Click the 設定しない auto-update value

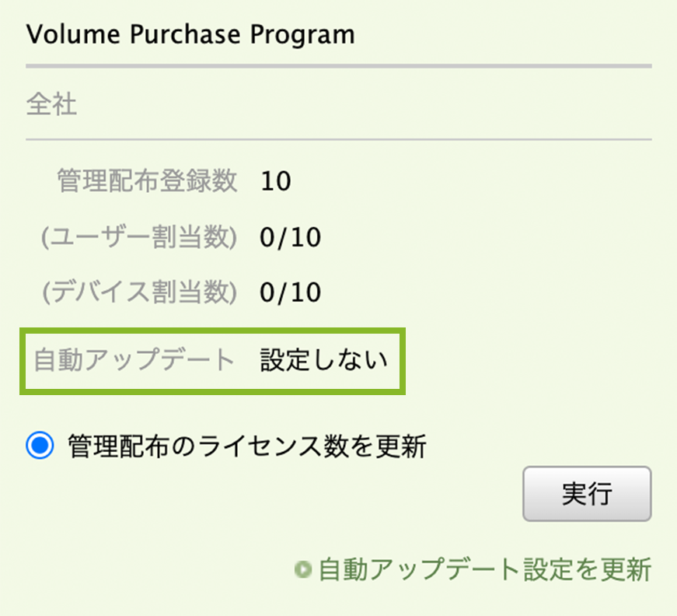point(324,360)
